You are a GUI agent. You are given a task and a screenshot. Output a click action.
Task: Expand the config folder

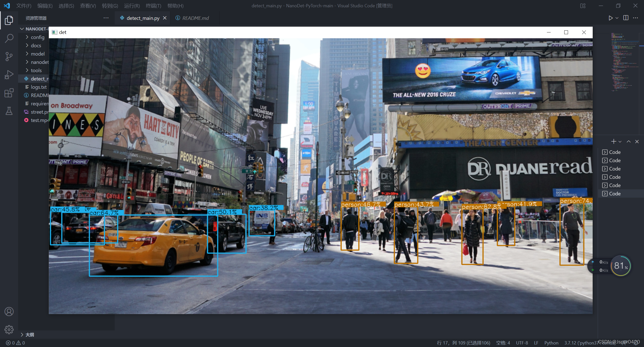pos(37,37)
